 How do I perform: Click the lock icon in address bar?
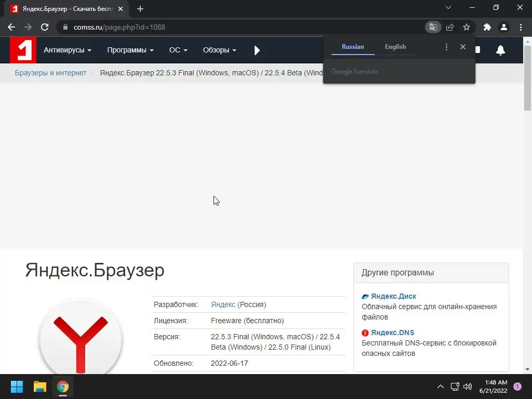(65, 27)
